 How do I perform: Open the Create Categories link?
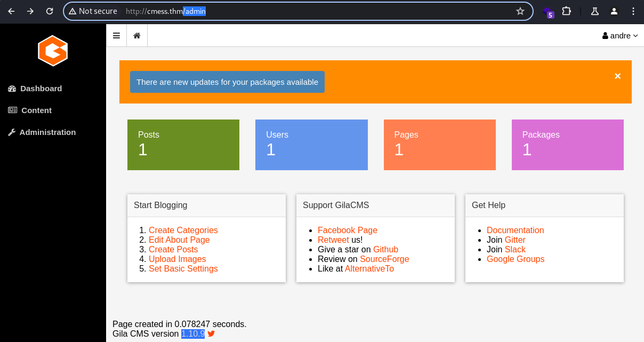click(183, 230)
